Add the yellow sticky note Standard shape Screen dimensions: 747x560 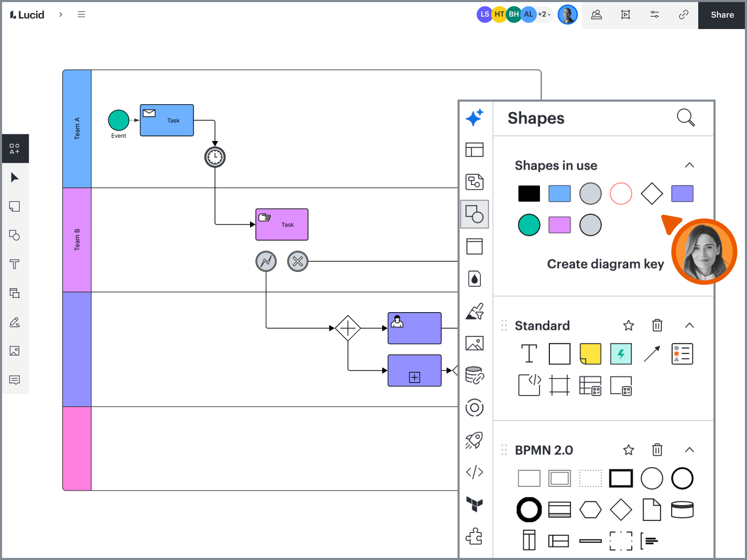coord(590,354)
